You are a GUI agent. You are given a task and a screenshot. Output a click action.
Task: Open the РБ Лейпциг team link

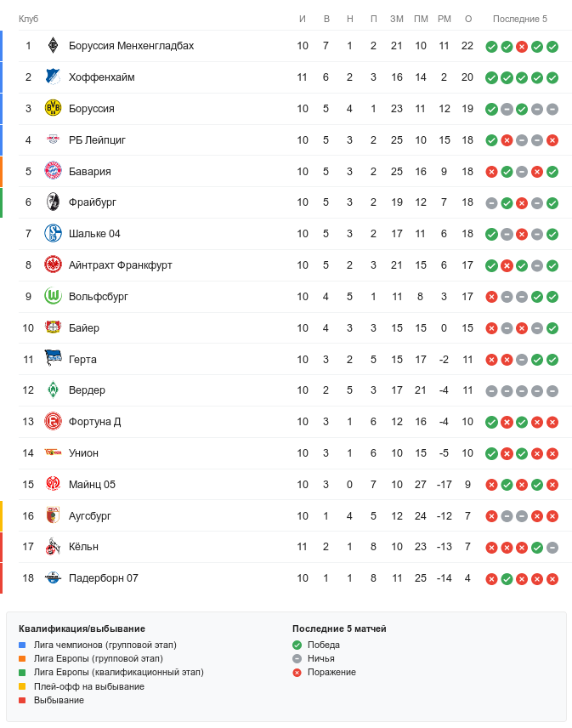click(97, 140)
